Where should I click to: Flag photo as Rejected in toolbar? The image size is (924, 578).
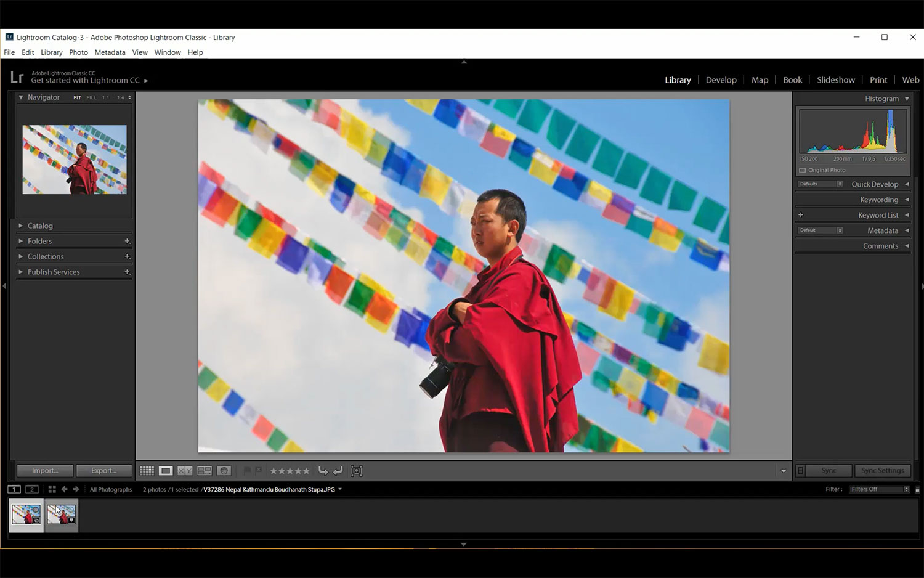click(x=259, y=471)
